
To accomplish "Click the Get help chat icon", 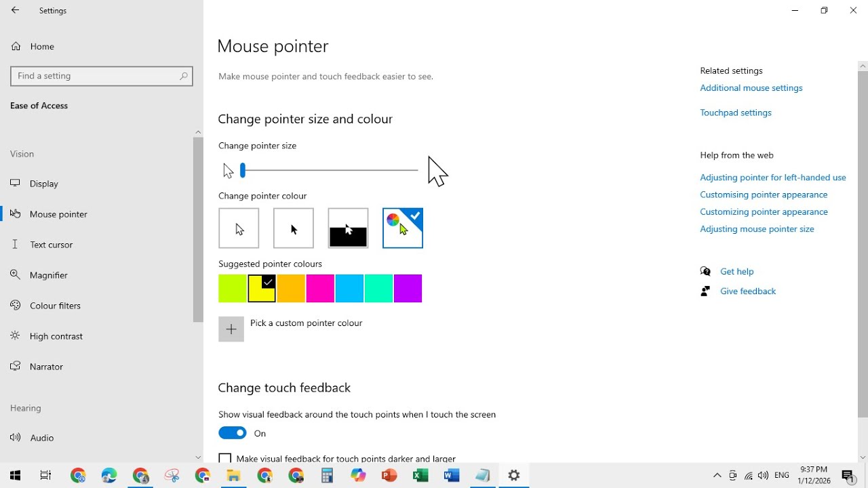I will click(705, 271).
